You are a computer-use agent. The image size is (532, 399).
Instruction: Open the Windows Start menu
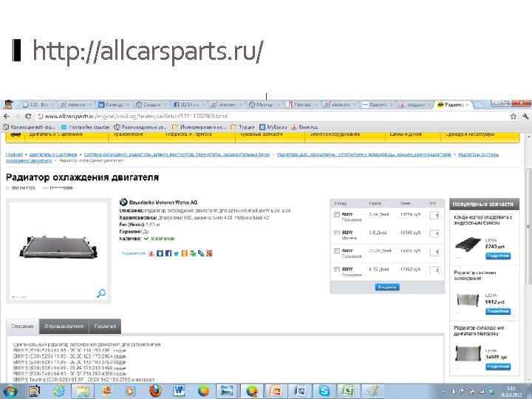10,392
